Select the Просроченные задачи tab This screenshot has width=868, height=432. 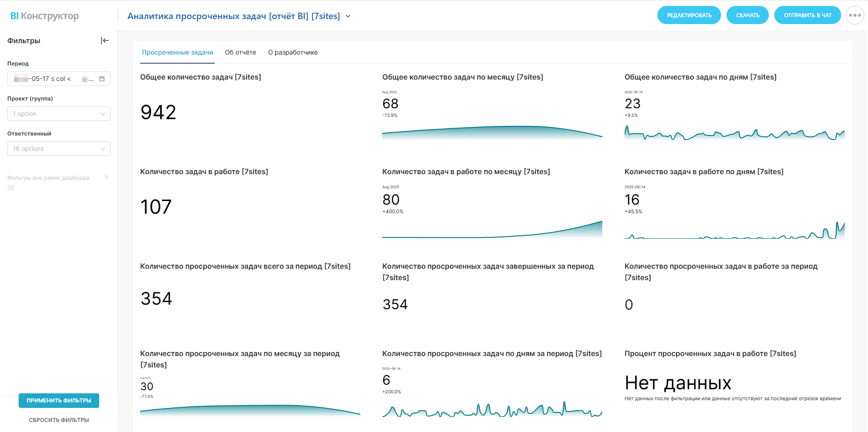(177, 52)
